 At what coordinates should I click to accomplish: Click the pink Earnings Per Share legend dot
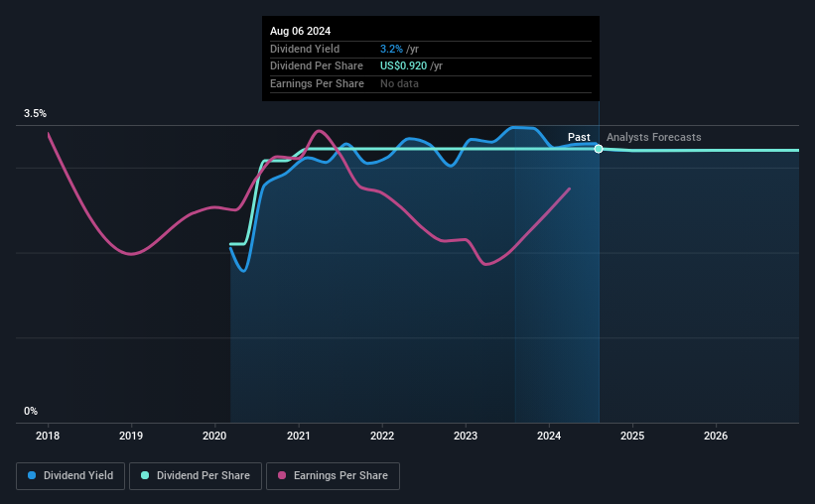point(282,475)
